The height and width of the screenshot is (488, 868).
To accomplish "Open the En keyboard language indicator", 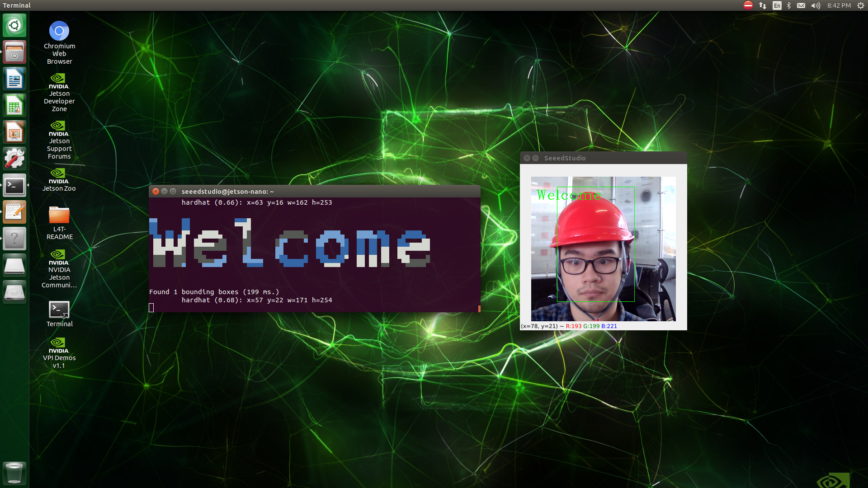I will (x=777, y=5).
